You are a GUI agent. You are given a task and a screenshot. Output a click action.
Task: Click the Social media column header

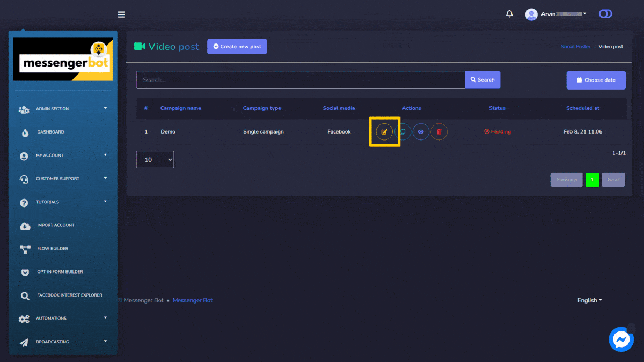pyautogui.click(x=339, y=108)
